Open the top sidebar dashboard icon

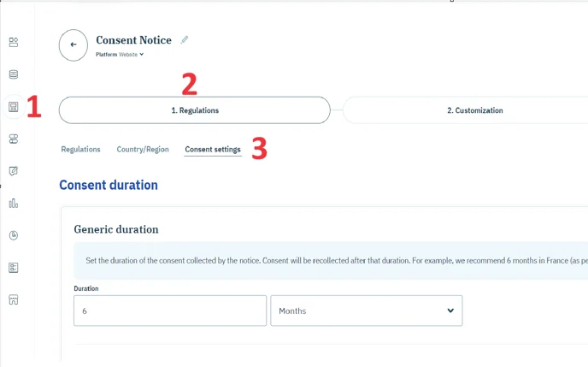(14, 42)
